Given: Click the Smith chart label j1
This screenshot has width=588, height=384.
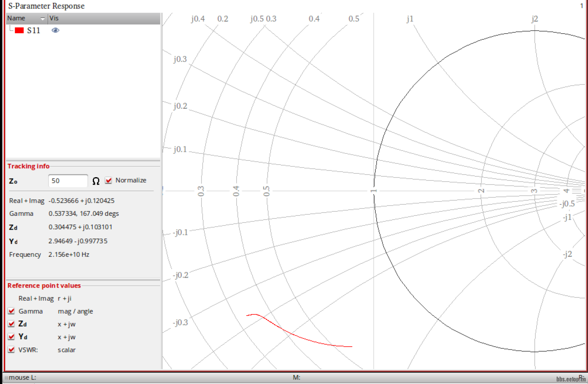Looking at the screenshot, I should coord(410,19).
